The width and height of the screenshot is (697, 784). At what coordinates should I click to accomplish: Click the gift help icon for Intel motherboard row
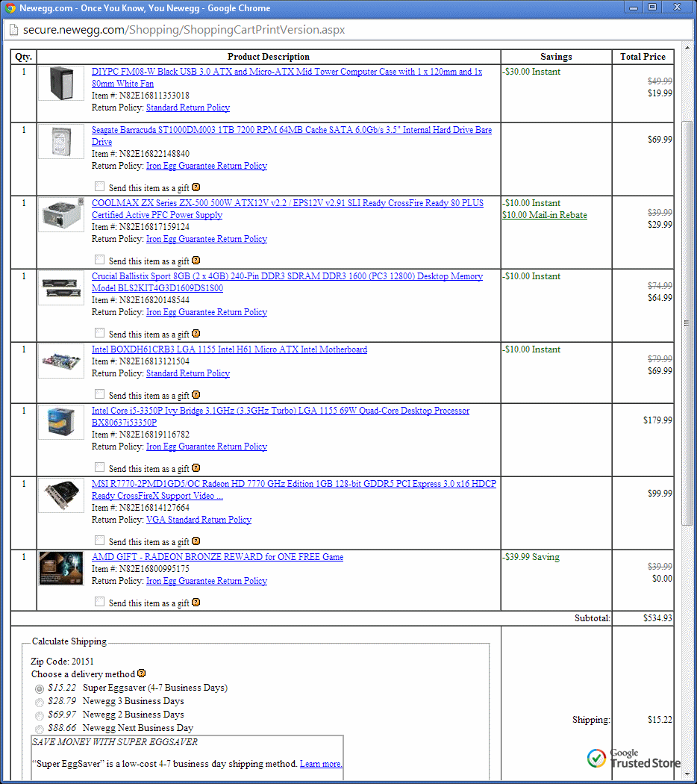(x=196, y=394)
